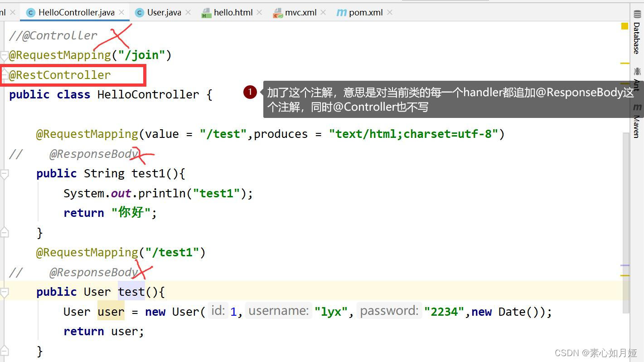Switch to the HelloController.java tab
Screen dimensions: 644x362
click(x=75, y=12)
